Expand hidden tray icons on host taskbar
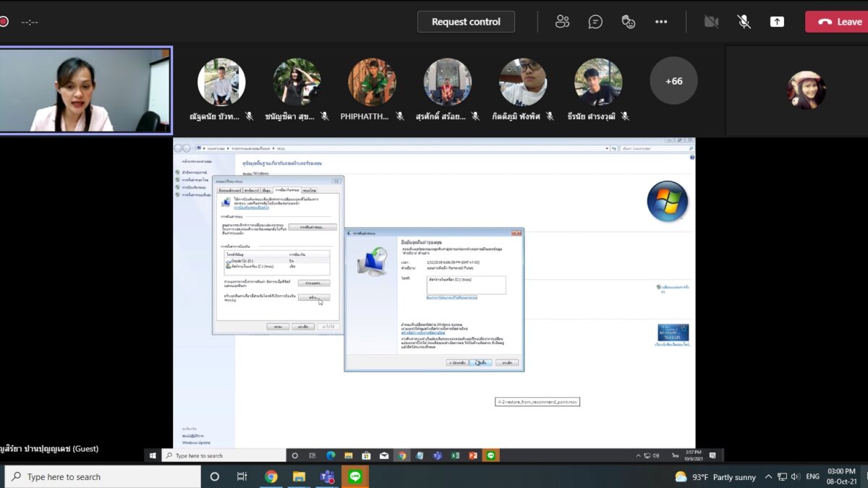Viewport: 868px width, 488px height. 769,477
